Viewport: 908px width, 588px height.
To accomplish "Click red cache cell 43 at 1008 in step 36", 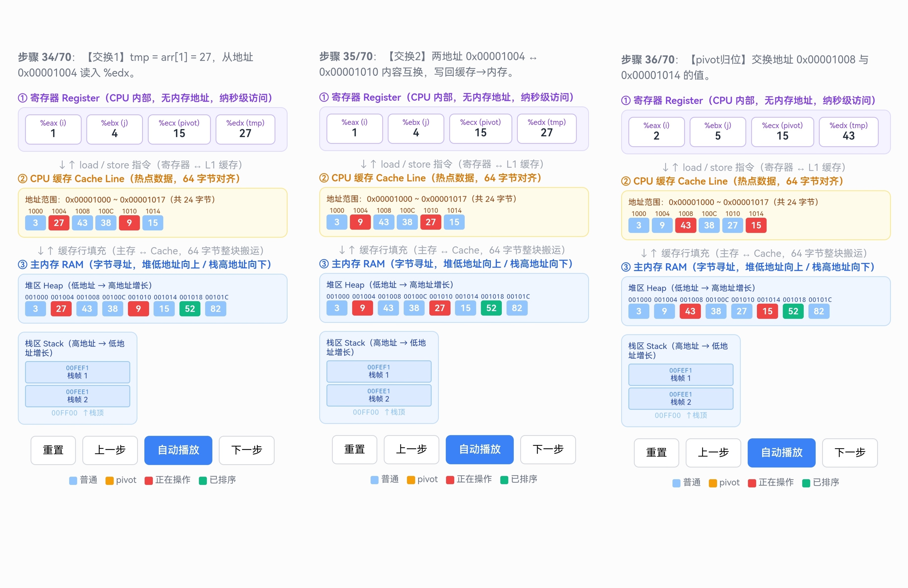I will click(686, 225).
